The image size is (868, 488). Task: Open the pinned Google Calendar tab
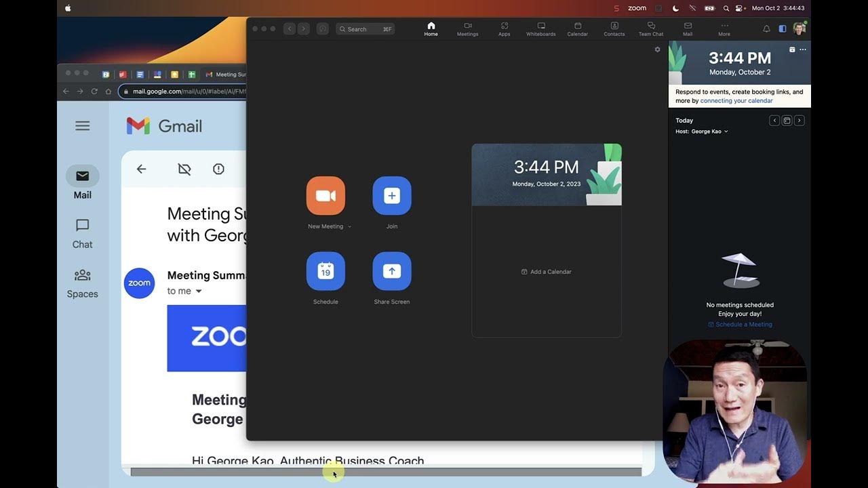(x=106, y=75)
